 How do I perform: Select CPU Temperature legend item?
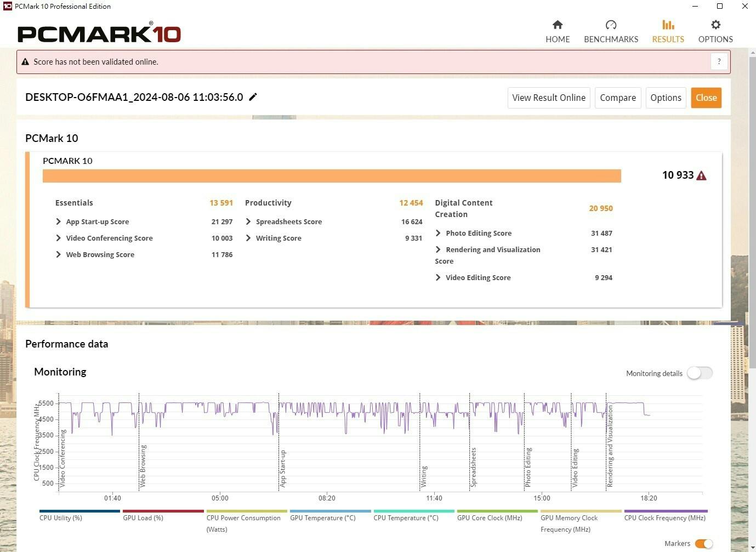(x=414, y=515)
